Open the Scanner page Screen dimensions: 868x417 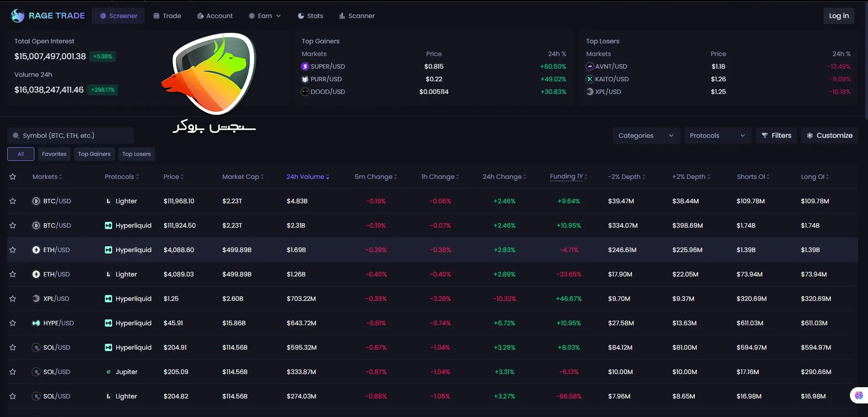click(x=357, y=16)
